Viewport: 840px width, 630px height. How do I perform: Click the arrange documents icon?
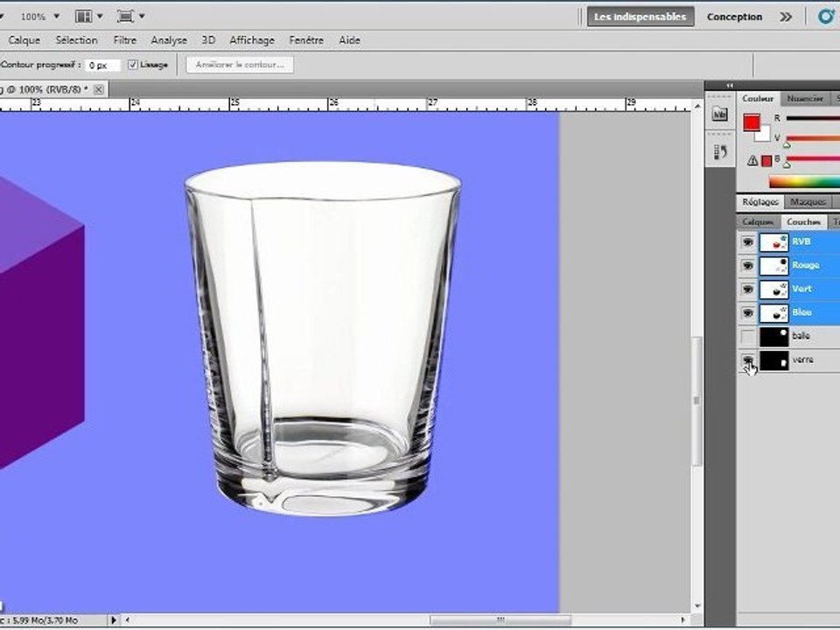pyautogui.click(x=84, y=16)
